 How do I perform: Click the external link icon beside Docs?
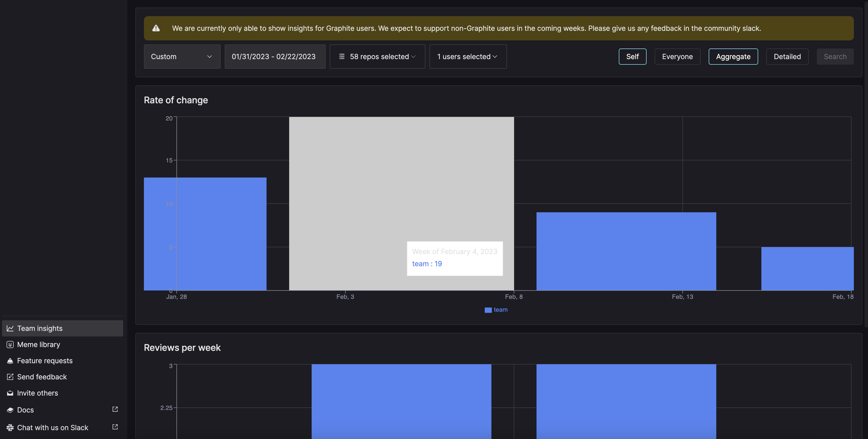(115, 409)
